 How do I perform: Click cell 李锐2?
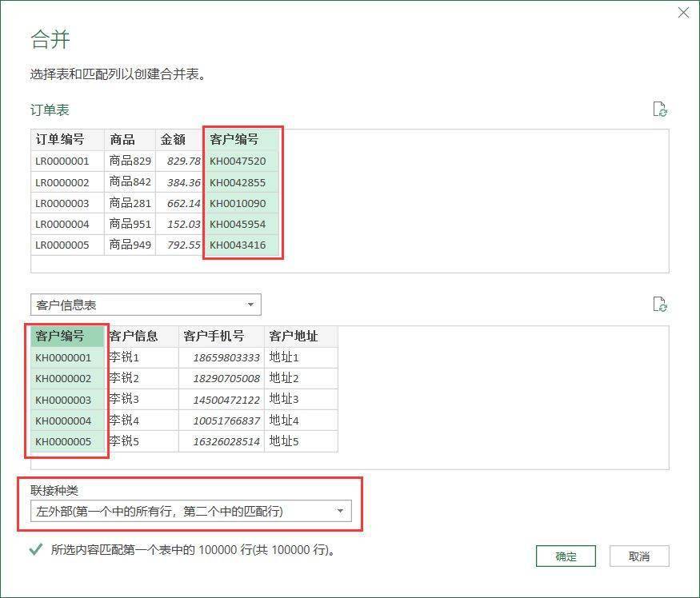[x=142, y=379]
